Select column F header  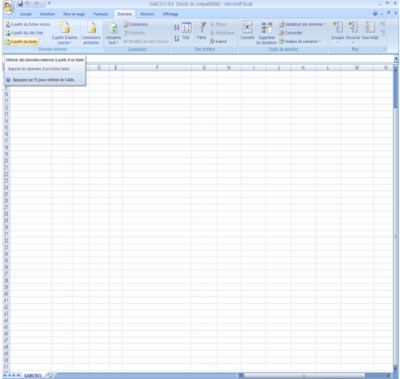point(157,68)
